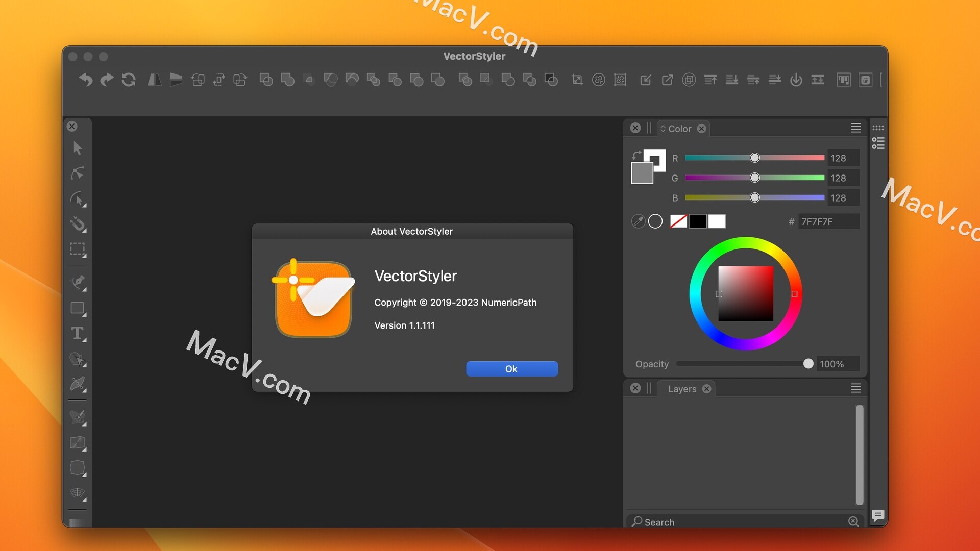
Task: Click the square-framed chain link icon
Action: point(620,80)
